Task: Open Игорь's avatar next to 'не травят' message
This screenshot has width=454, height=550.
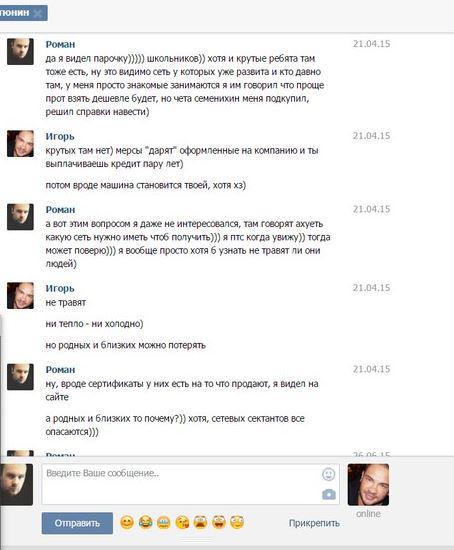Action: (x=20, y=296)
